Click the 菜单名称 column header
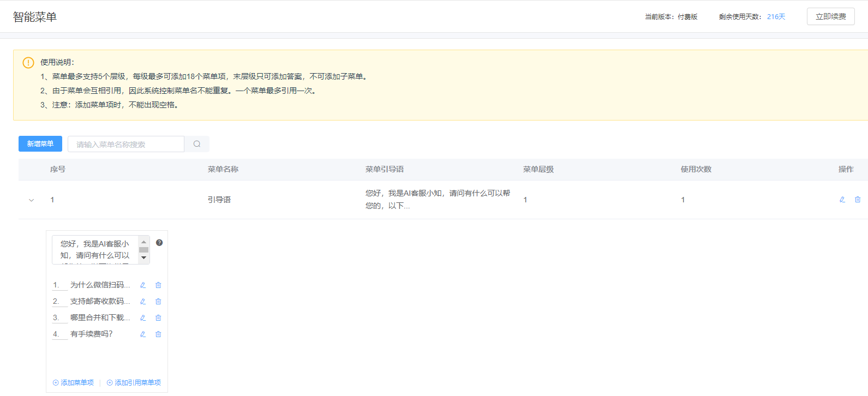This screenshot has height=396, width=868. click(223, 170)
